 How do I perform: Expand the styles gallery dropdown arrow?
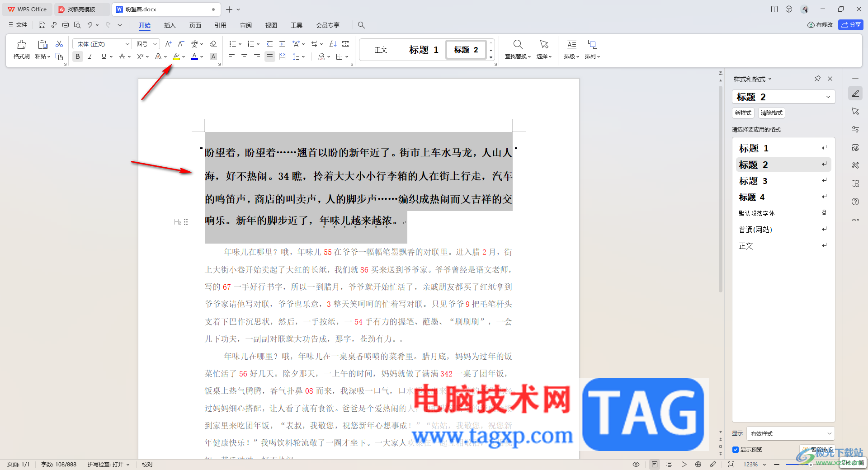491,57
